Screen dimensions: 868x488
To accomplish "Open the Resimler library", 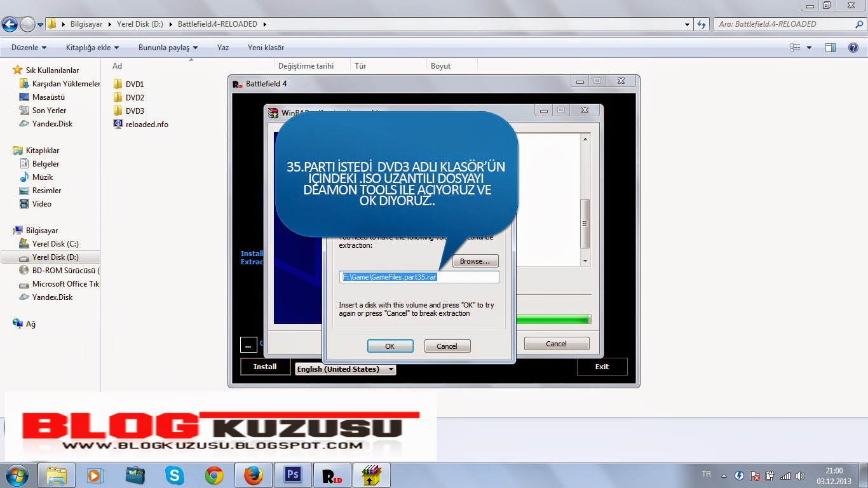I will coord(46,191).
